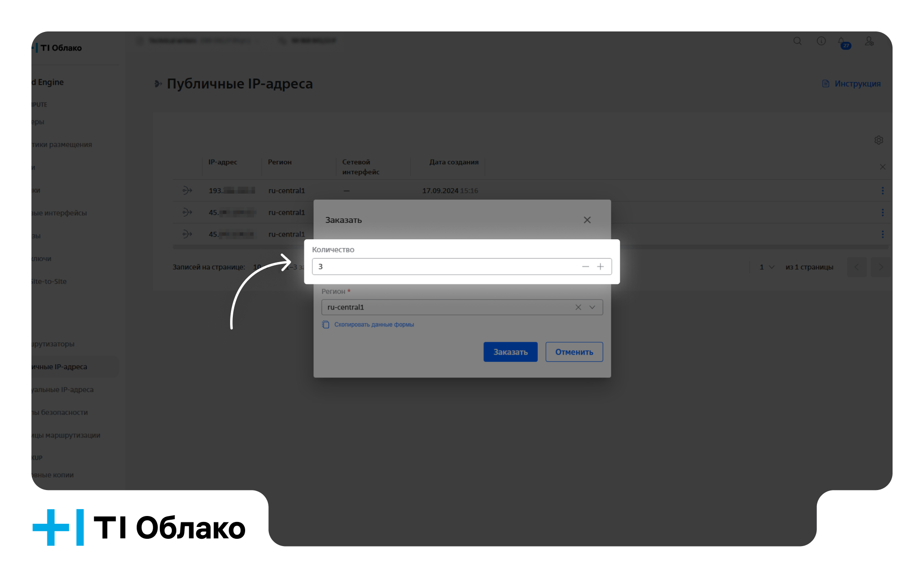Click the search icon in the top bar
This screenshot has height=578, width=924.
coord(797,41)
